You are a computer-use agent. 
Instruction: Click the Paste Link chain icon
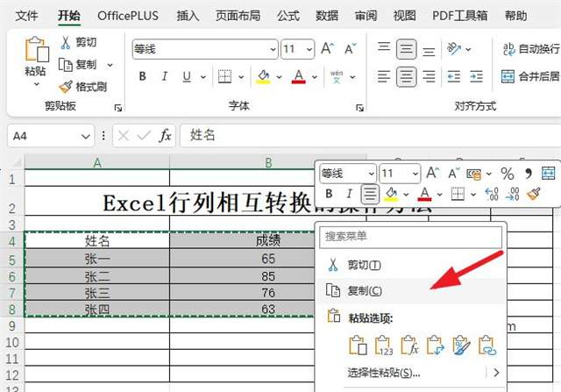tap(487, 346)
